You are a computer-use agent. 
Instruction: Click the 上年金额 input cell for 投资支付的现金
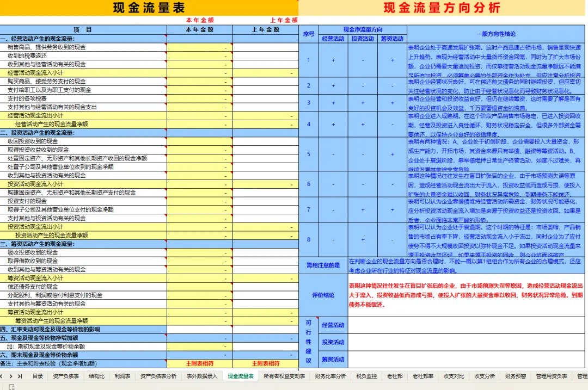(x=266, y=201)
